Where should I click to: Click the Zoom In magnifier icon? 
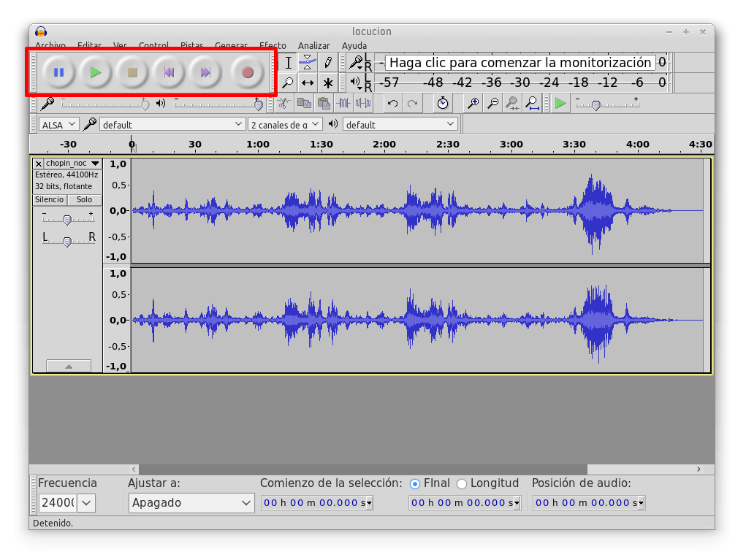(x=473, y=103)
